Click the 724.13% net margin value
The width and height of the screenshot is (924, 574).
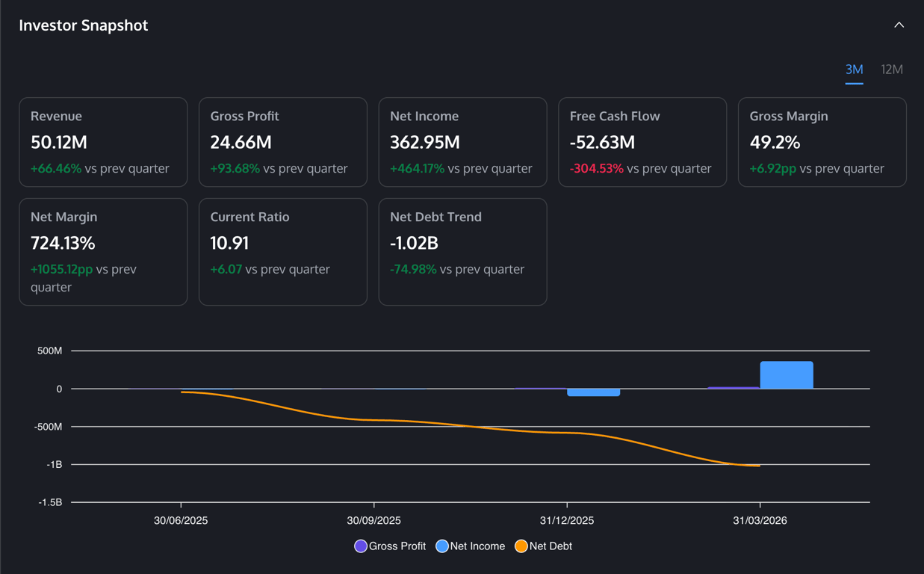click(x=63, y=243)
